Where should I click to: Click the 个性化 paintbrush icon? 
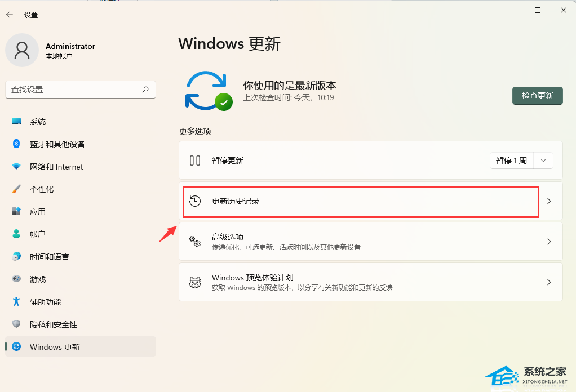click(16, 189)
